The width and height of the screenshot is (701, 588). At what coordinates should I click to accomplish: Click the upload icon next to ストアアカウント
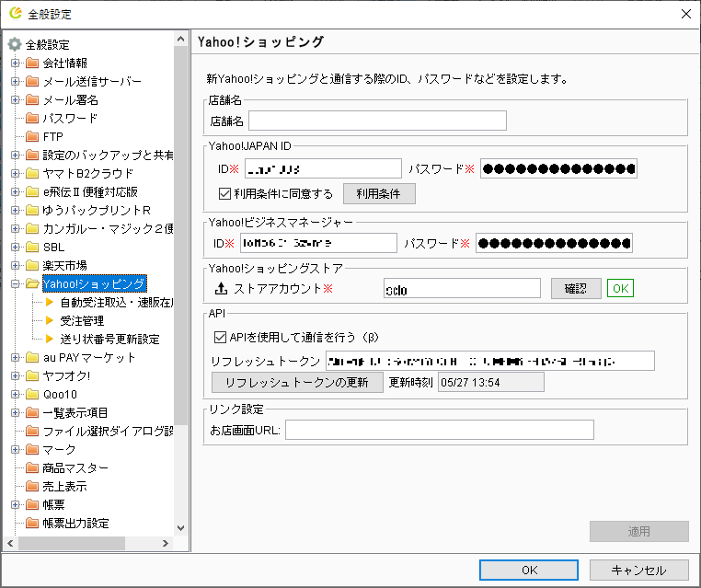pyautogui.click(x=221, y=288)
